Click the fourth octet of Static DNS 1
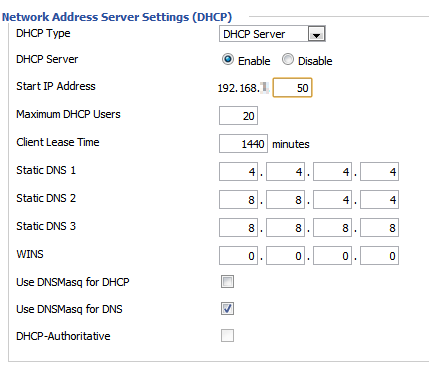The image size is (429, 370). pos(379,172)
